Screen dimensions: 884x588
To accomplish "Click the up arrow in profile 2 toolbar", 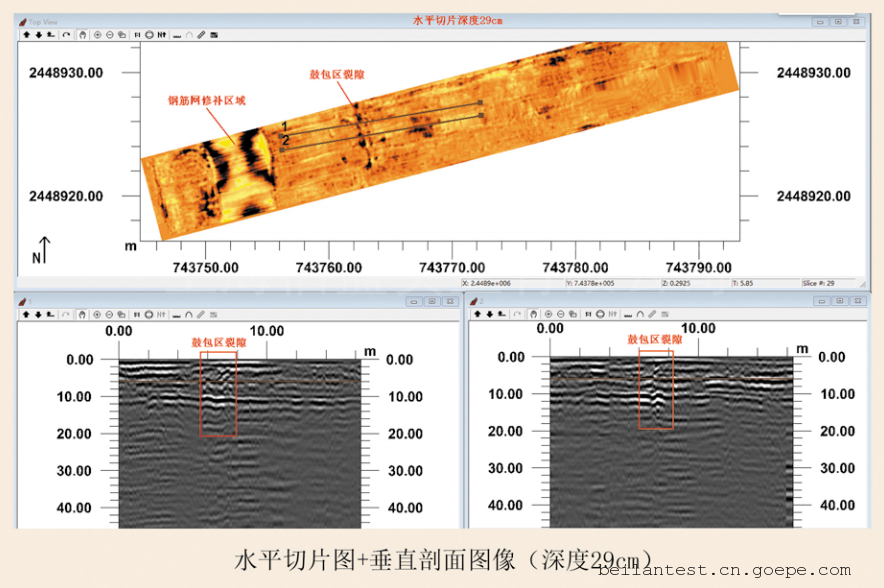I will click(478, 314).
